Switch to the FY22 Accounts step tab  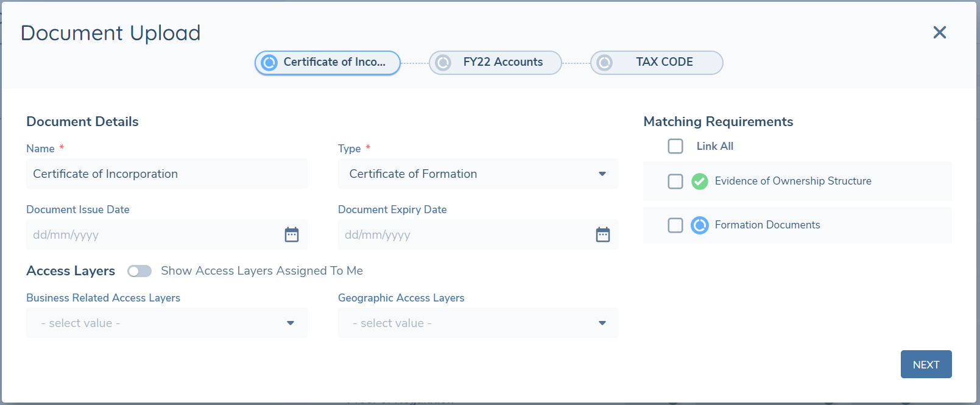495,62
